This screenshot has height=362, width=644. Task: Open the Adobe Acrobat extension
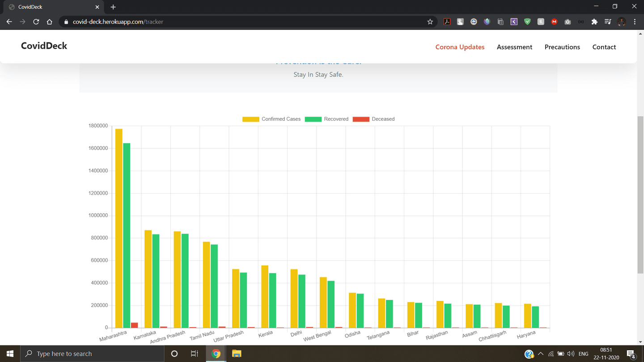[x=447, y=21]
